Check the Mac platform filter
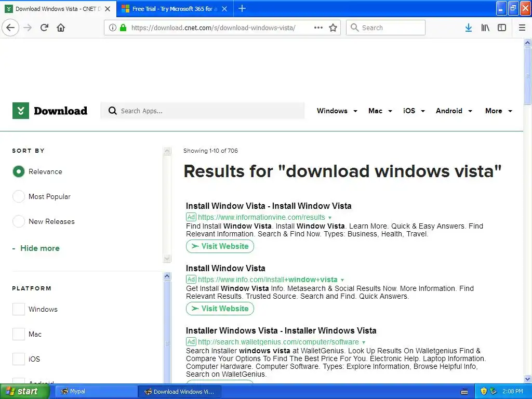The image size is (532, 399). point(19,334)
